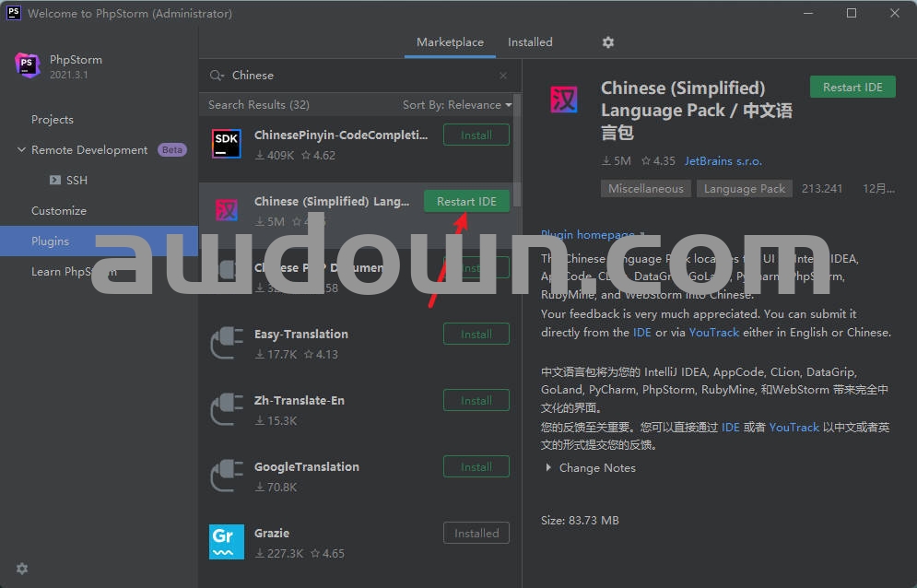Click the plugins settings gear icon
917x588 pixels.
[x=607, y=42]
